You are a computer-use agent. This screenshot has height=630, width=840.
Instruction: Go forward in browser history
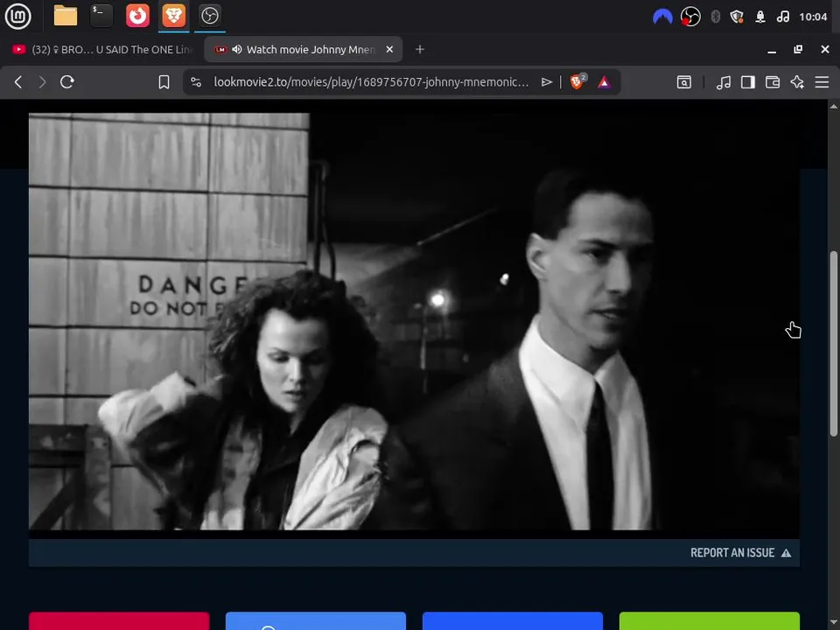tap(42, 82)
